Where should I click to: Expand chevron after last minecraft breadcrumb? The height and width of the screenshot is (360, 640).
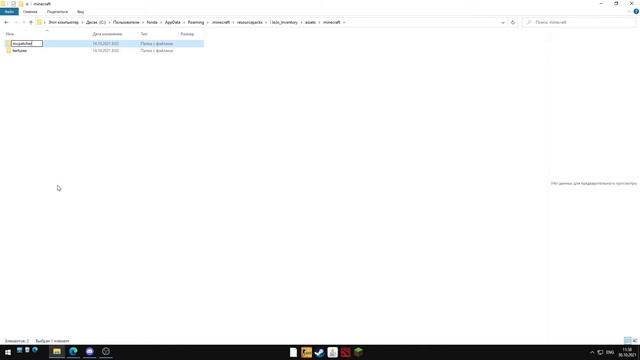pyautogui.click(x=344, y=22)
